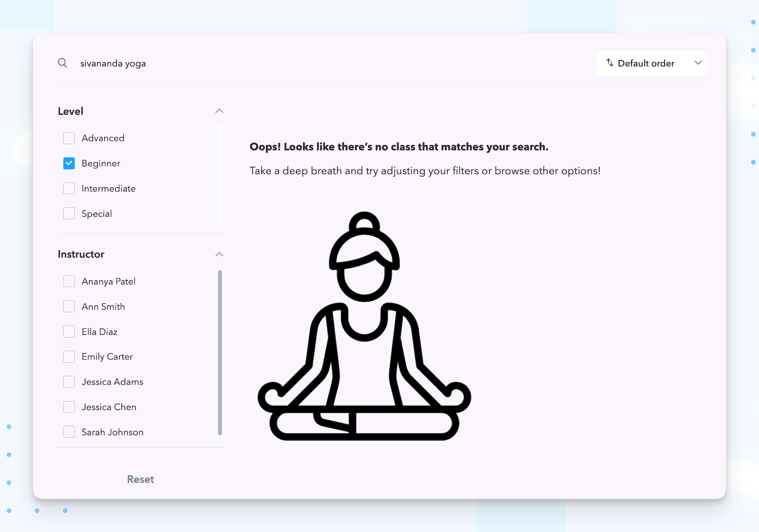Tick the Intermediate level checkbox
This screenshot has height=532, width=759.
[69, 188]
